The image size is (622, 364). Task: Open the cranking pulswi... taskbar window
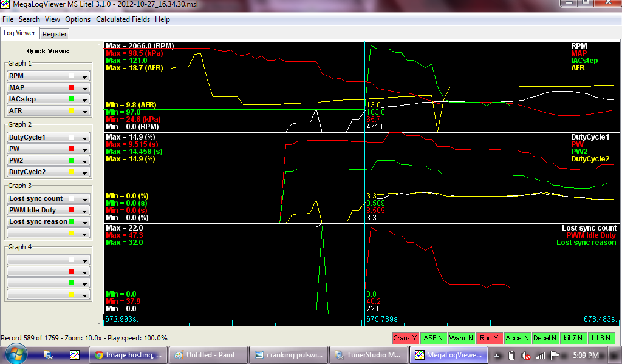[289, 355]
